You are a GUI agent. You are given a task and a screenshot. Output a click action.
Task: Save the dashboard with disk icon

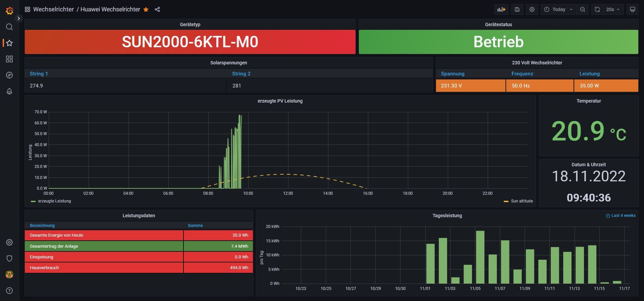(517, 9)
